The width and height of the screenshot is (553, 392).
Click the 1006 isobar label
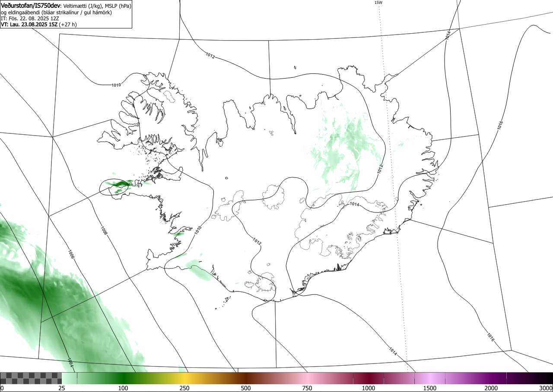[71, 254]
